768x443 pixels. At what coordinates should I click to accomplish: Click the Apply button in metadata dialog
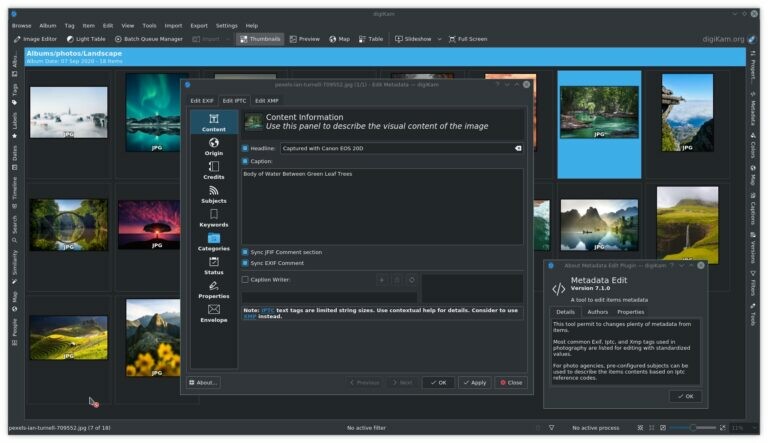tap(475, 382)
